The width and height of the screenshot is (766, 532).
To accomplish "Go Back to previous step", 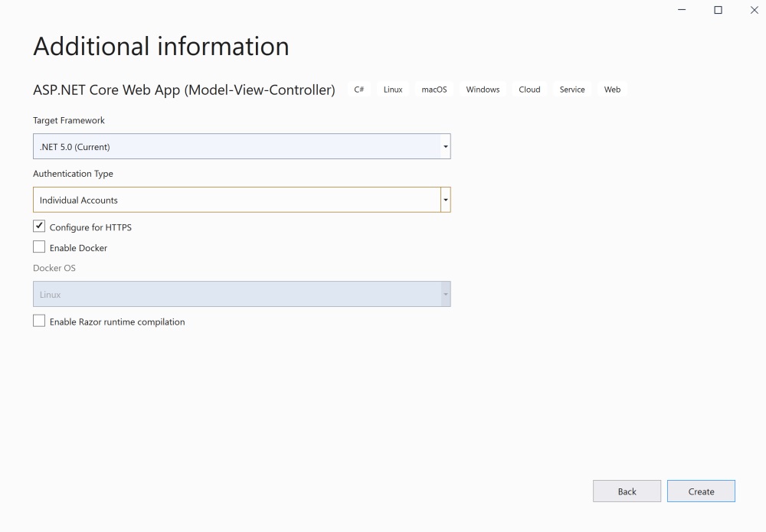I will (627, 491).
